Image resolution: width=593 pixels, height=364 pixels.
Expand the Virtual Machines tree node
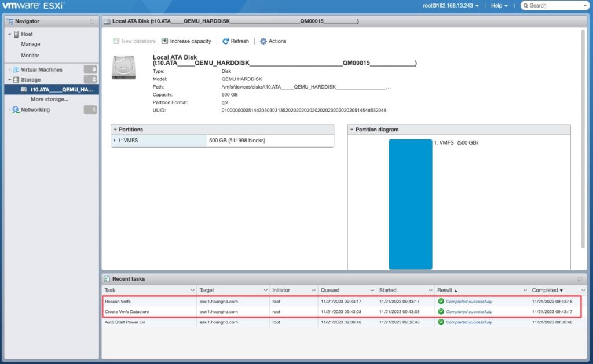point(10,69)
